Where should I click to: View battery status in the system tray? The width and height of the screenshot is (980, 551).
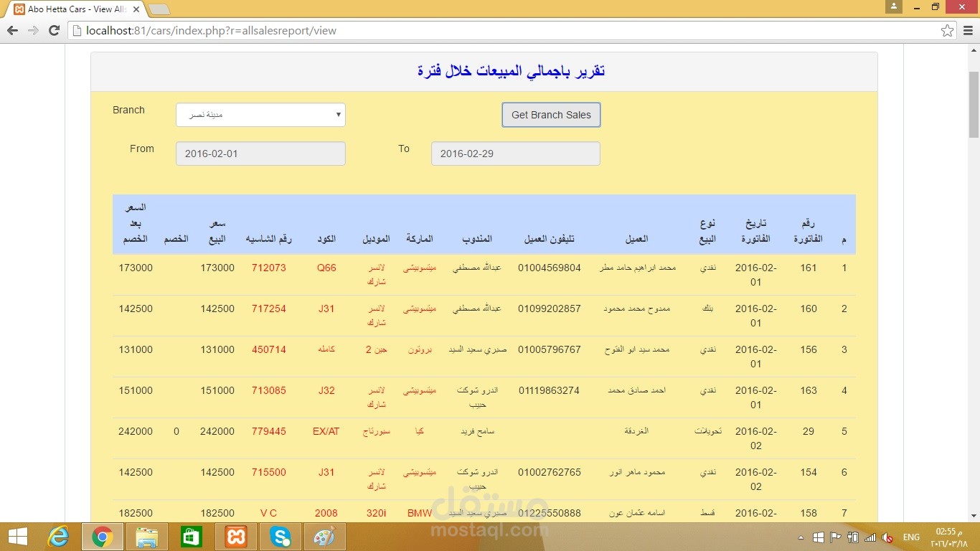point(852,537)
